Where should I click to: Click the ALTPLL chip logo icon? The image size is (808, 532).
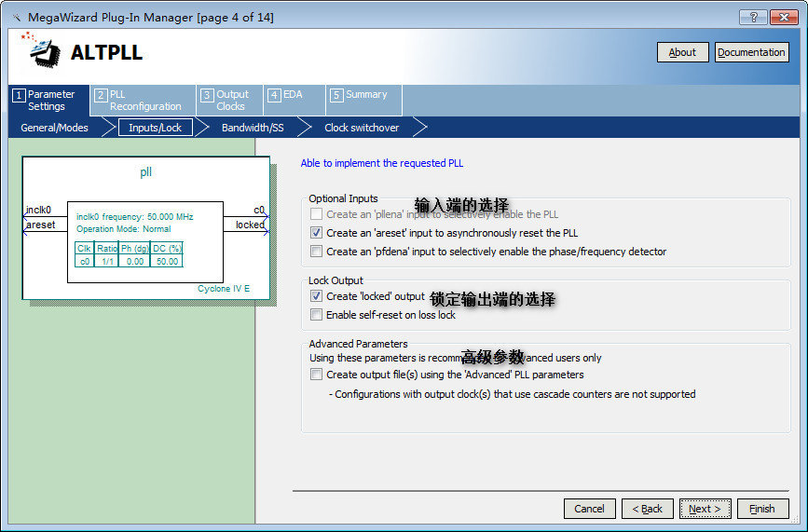(41, 50)
